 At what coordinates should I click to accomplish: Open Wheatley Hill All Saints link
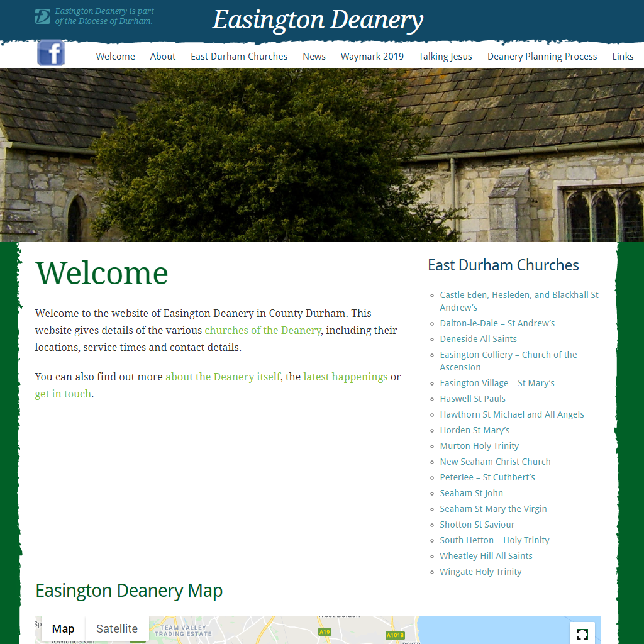click(486, 556)
